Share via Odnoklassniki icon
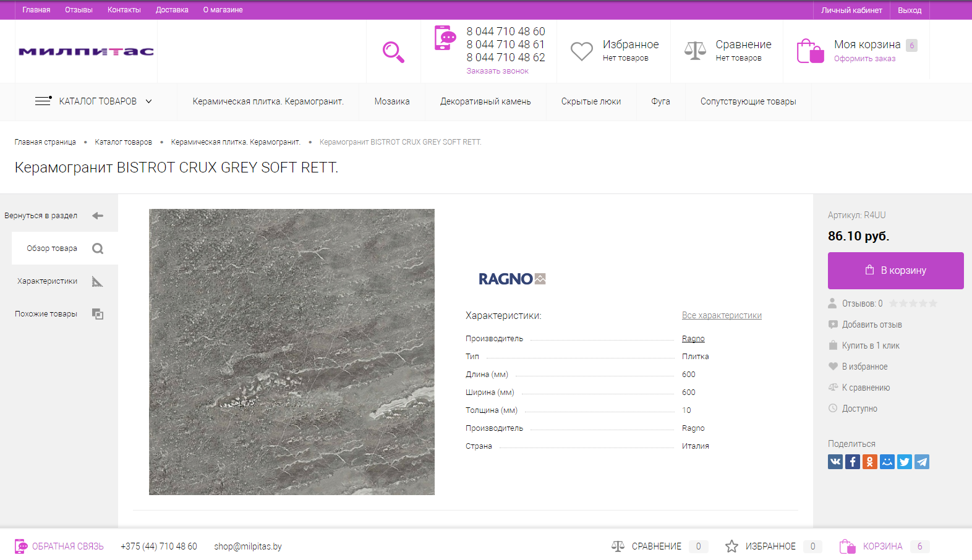This screenshot has width=972, height=560. [869, 462]
